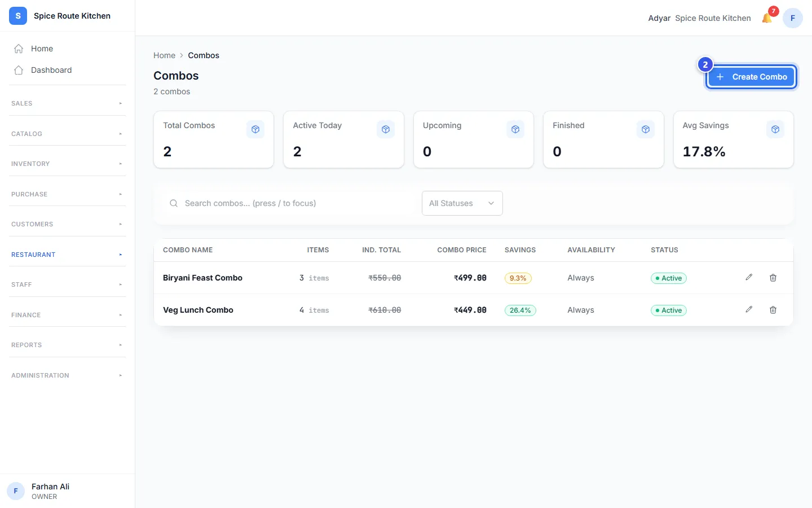Expand the CATALOG sidebar section

tap(68, 134)
